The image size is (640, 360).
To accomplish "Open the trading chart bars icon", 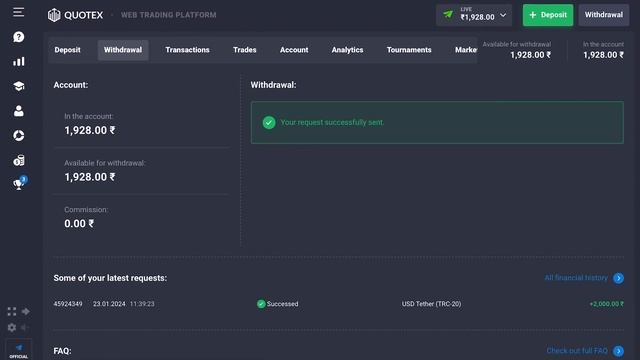I will tap(18, 62).
